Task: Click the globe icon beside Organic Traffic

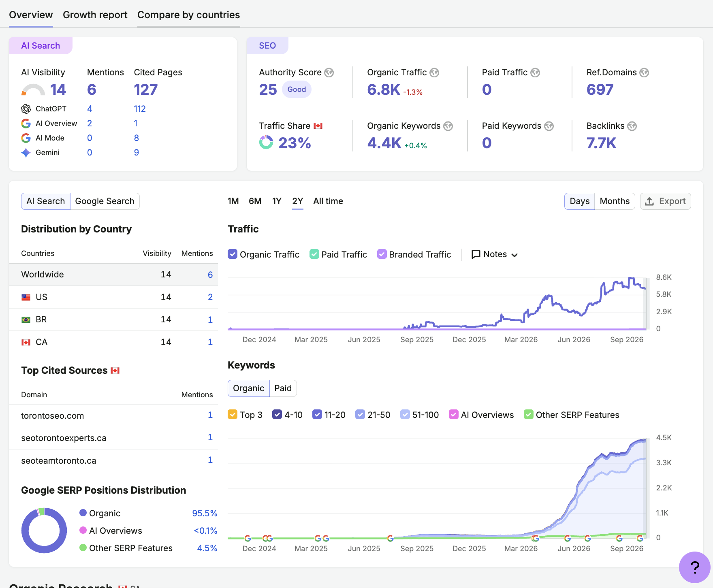Action: click(434, 72)
